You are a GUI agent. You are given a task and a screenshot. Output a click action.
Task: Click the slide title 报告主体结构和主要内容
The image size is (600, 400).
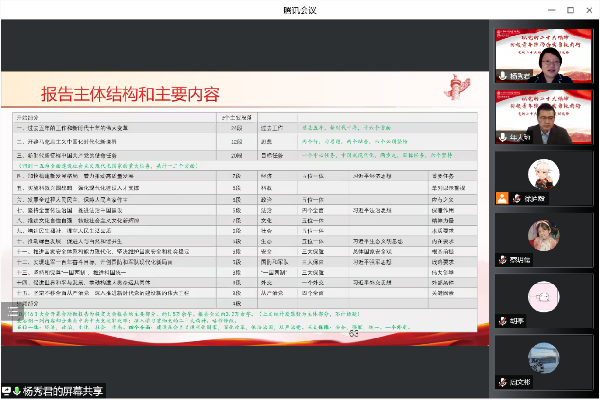pos(129,94)
